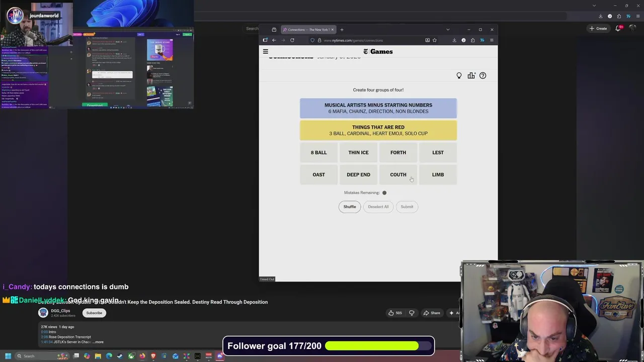Click the nytimes.com address bar
Screen dimensions: 644x362
click(372, 40)
